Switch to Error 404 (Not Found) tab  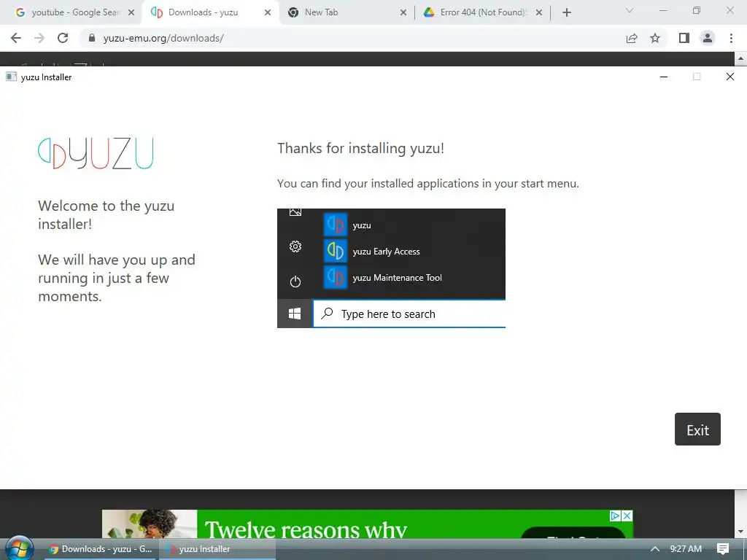coord(481,12)
